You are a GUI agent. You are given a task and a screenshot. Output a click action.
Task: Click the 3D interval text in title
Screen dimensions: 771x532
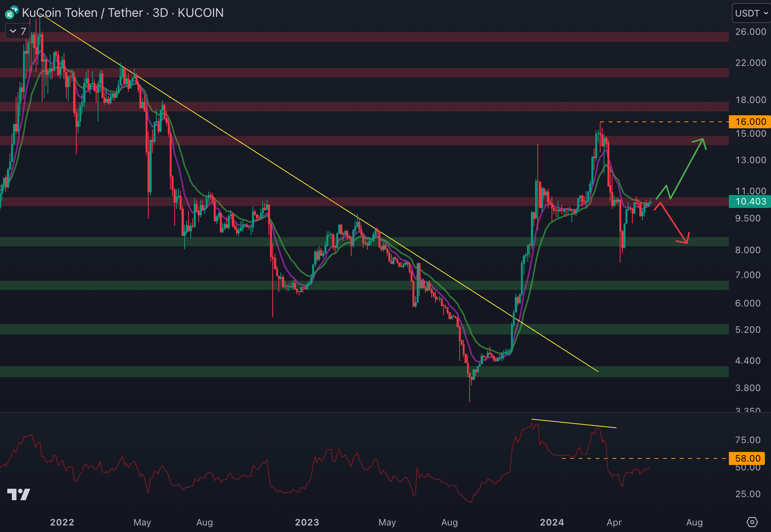click(x=160, y=13)
